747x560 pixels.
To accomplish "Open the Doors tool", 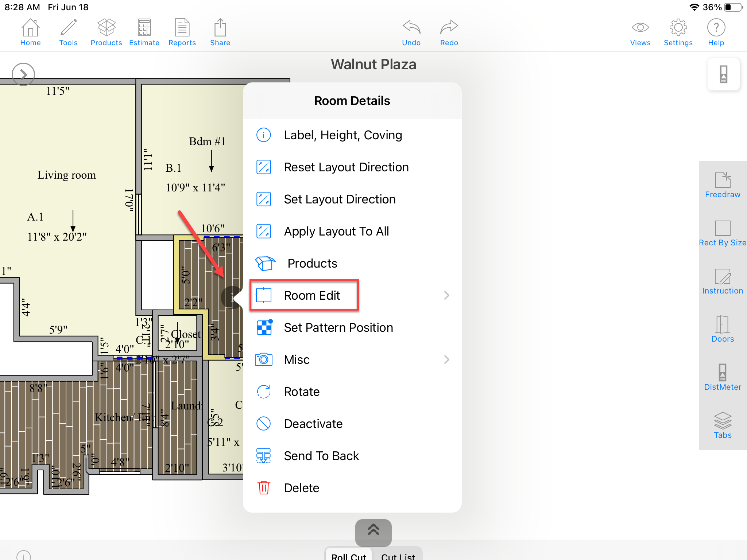I will [722, 329].
